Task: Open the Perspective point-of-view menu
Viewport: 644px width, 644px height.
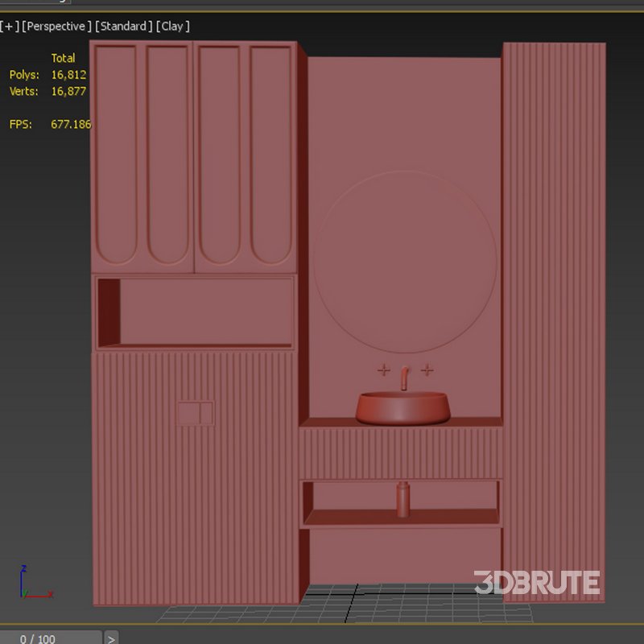Action: coord(57,26)
